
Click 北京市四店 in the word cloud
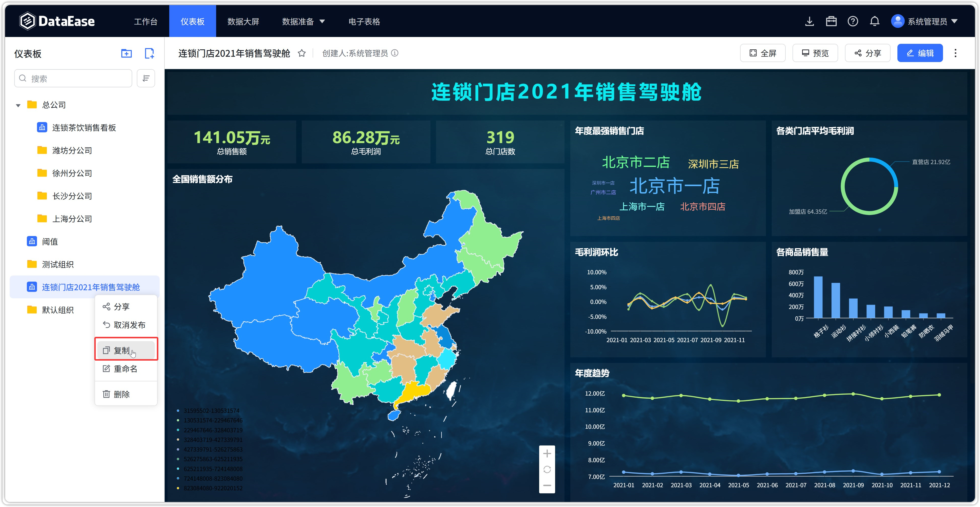703,207
